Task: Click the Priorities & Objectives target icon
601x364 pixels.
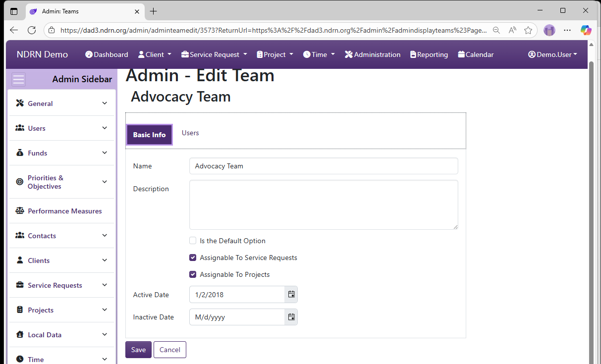Action: tap(20, 182)
